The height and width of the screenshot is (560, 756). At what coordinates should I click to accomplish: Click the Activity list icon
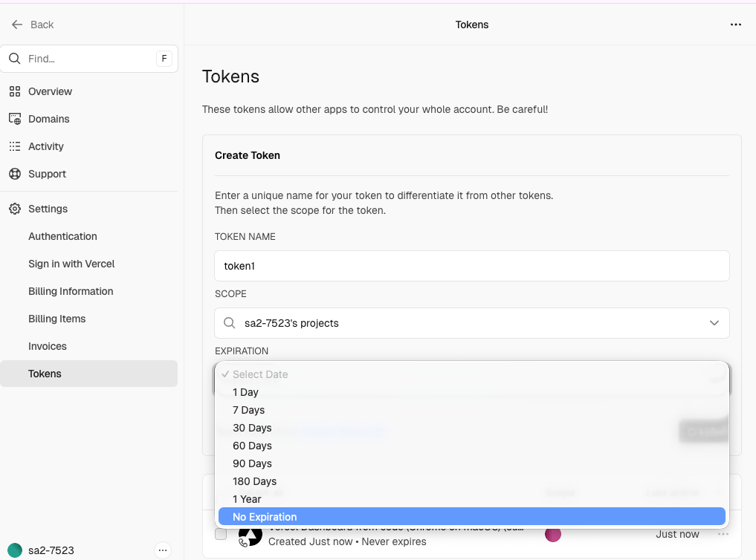14,146
